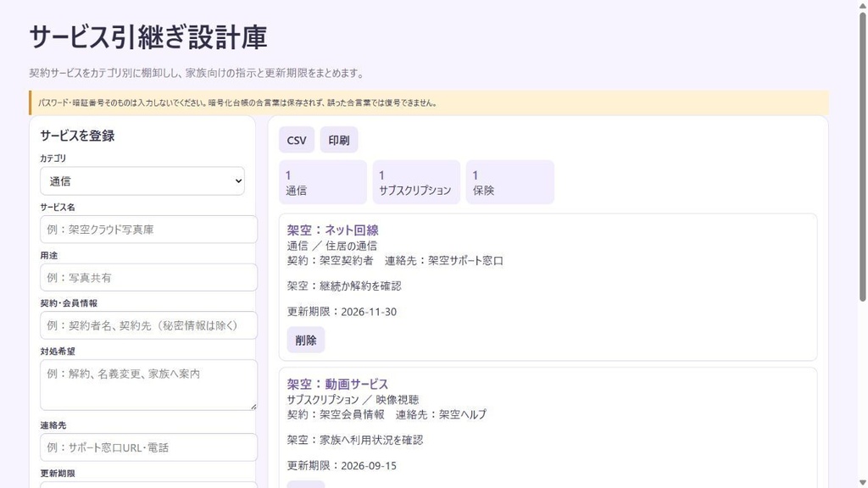This screenshot has width=868, height=488.
Task: Click the scrollbar up arrow
Action: click(862, 4)
